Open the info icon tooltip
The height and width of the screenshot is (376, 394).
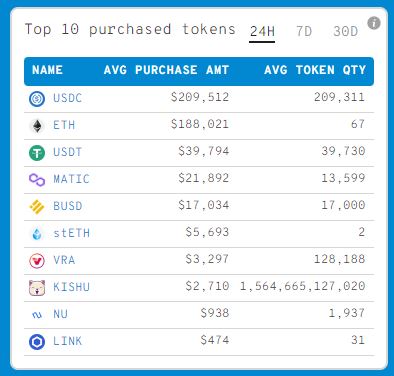click(374, 23)
